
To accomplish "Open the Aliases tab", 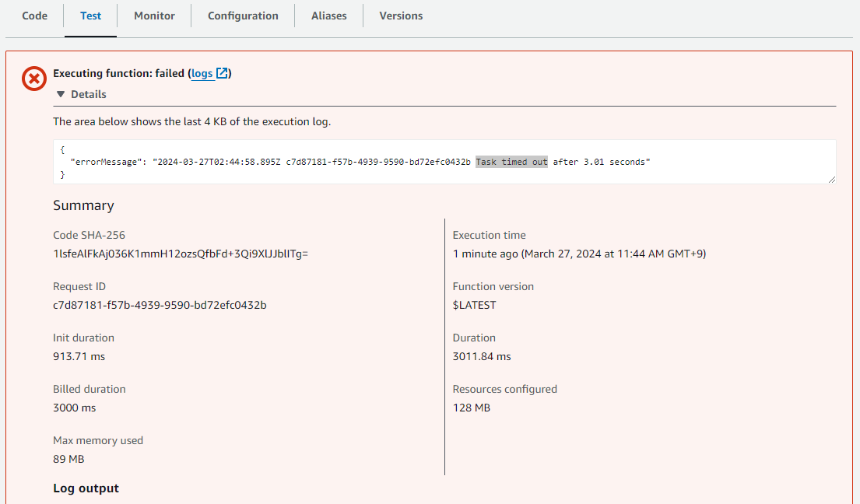I will pos(328,16).
